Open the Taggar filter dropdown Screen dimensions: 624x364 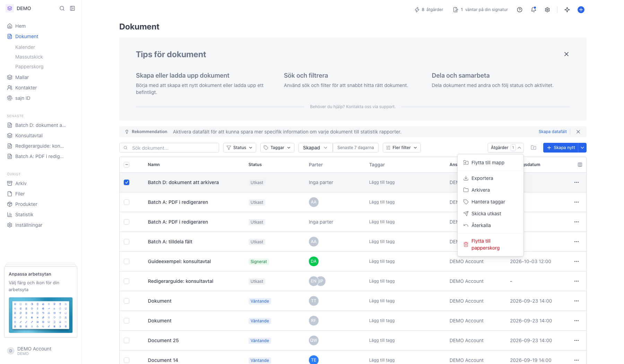(277, 148)
